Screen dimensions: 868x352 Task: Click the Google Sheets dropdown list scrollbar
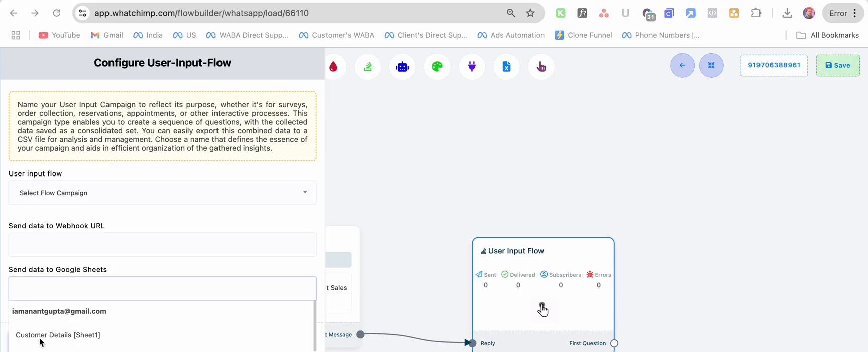pyautogui.click(x=315, y=326)
